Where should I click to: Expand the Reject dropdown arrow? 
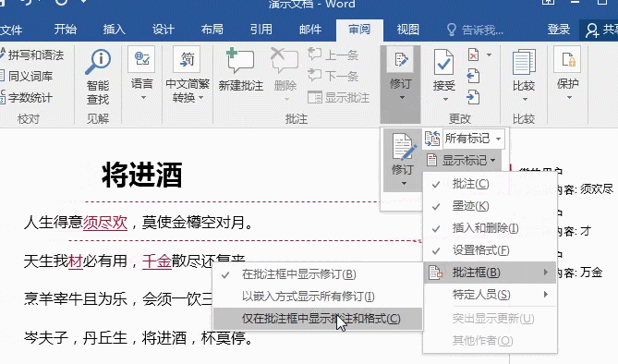coord(489,55)
